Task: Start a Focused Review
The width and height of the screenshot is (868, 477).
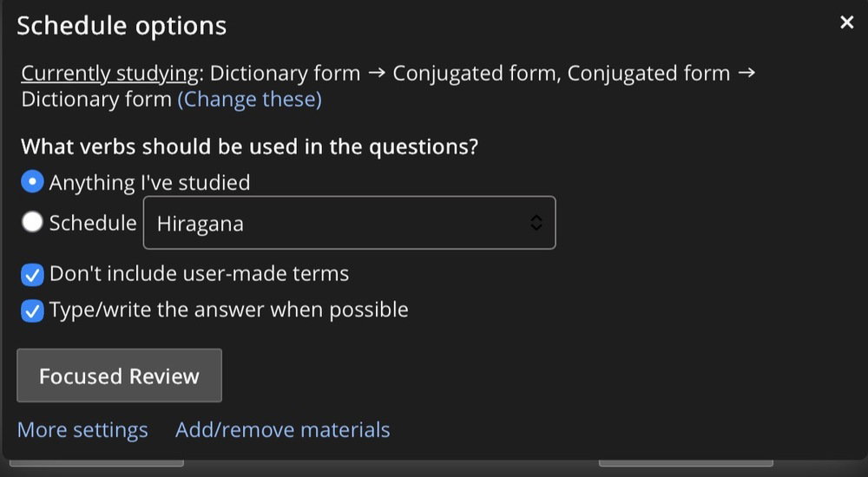Action: click(x=119, y=376)
